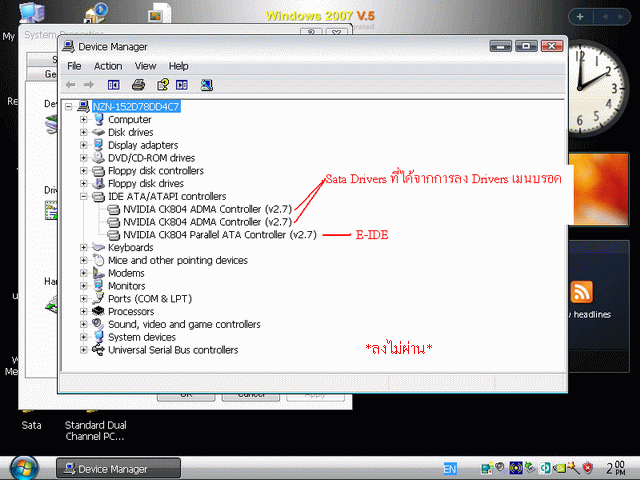Click the System devices icon

tap(98, 337)
